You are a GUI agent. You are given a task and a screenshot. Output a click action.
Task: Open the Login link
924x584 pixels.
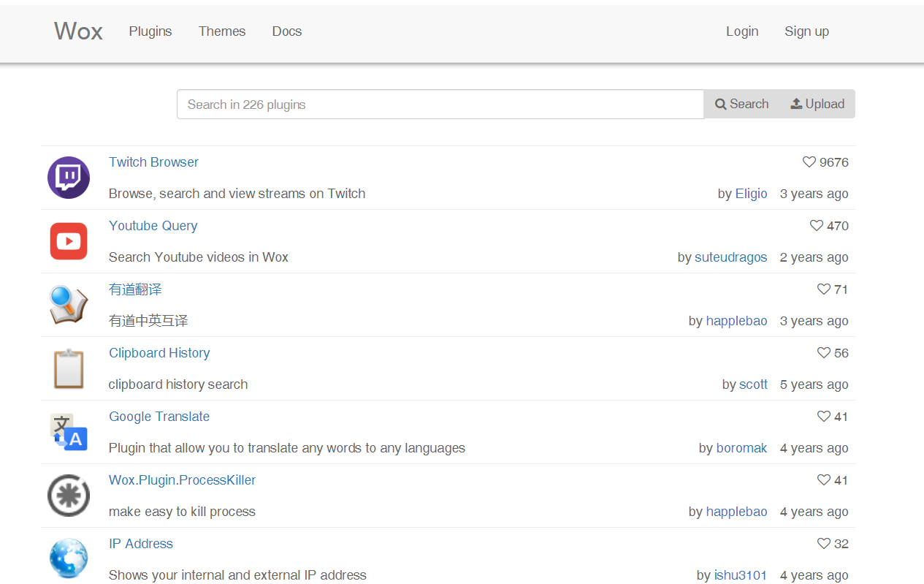coord(742,31)
